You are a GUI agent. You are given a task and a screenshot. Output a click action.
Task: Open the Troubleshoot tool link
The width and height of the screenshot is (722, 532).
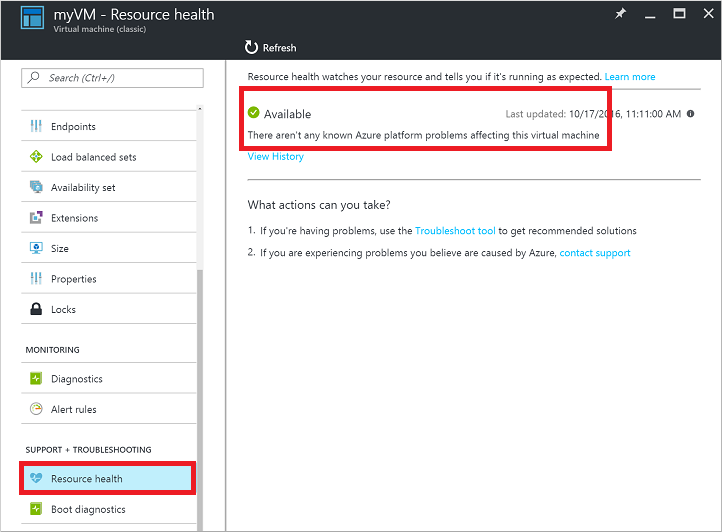pyautogui.click(x=455, y=230)
